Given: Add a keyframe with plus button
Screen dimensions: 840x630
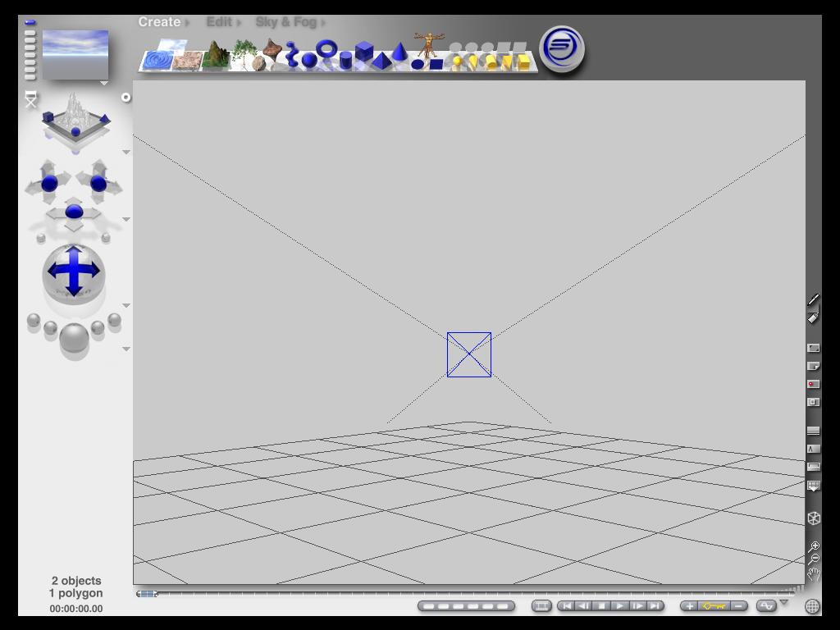Looking at the screenshot, I should [689, 606].
